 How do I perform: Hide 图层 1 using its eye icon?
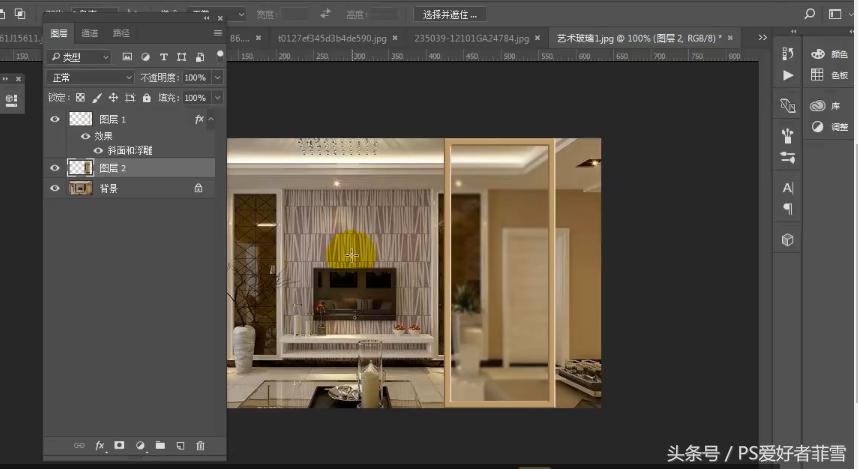click(55, 119)
